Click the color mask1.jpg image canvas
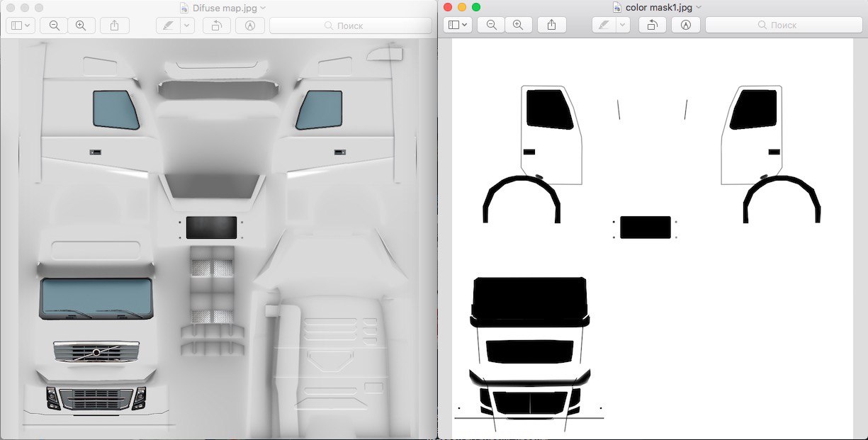The image size is (868, 440). 653,239
